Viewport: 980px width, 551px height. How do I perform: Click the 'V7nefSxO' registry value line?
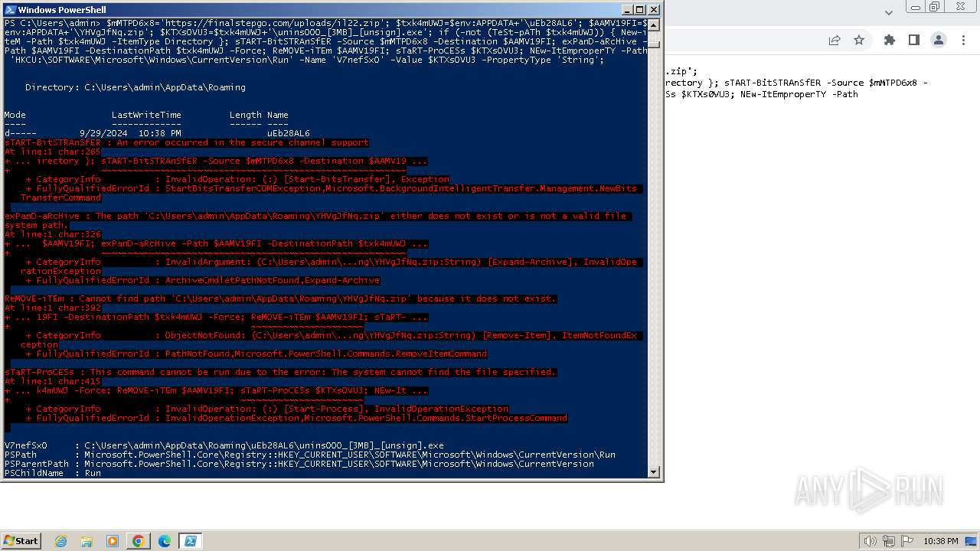[224, 445]
